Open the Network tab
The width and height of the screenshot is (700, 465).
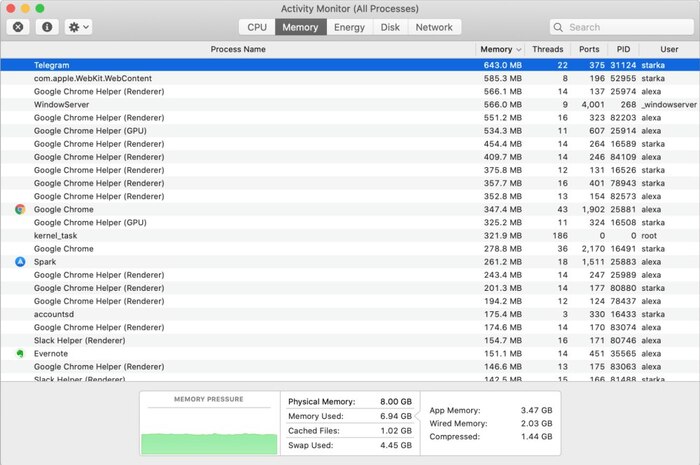434,27
